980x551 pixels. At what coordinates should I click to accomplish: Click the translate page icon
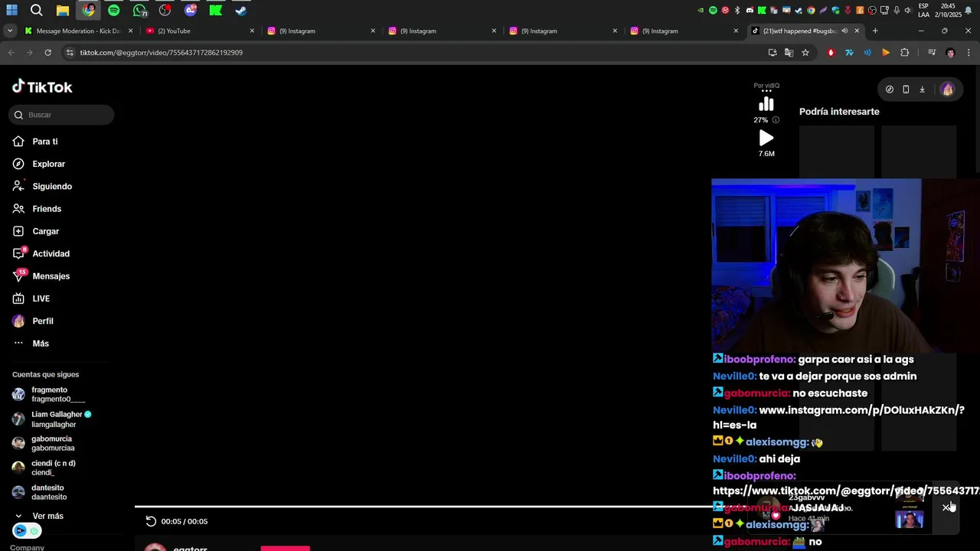click(789, 53)
